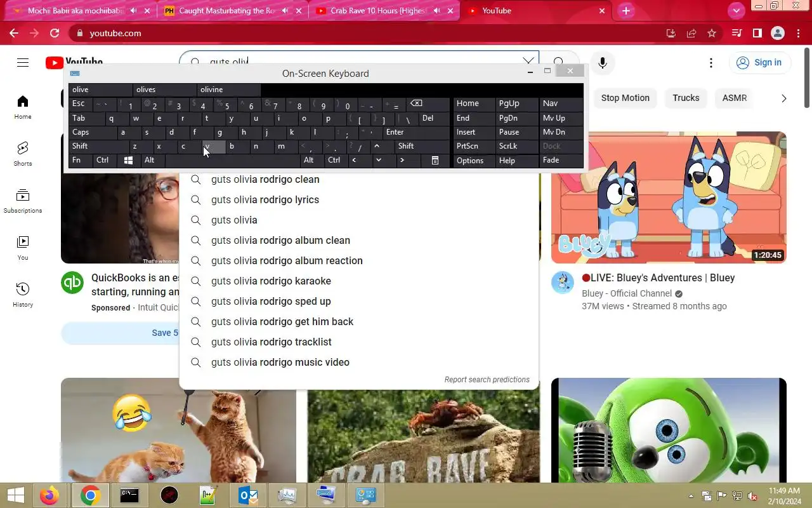Choose suggestion 'guts olivia rodrigo karaoke'
Viewport: 812px width, 508px height.
pos(359,281)
